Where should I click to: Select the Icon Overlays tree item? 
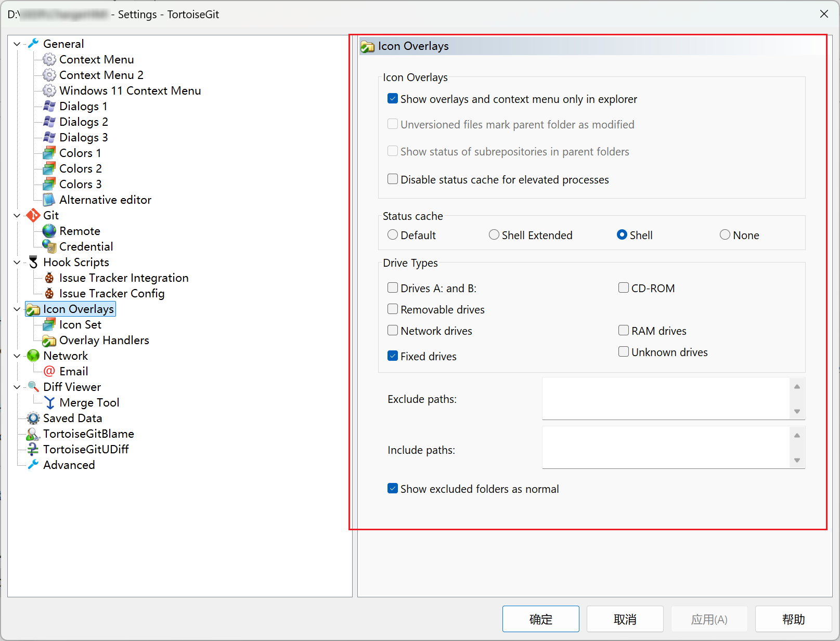pyautogui.click(x=78, y=309)
